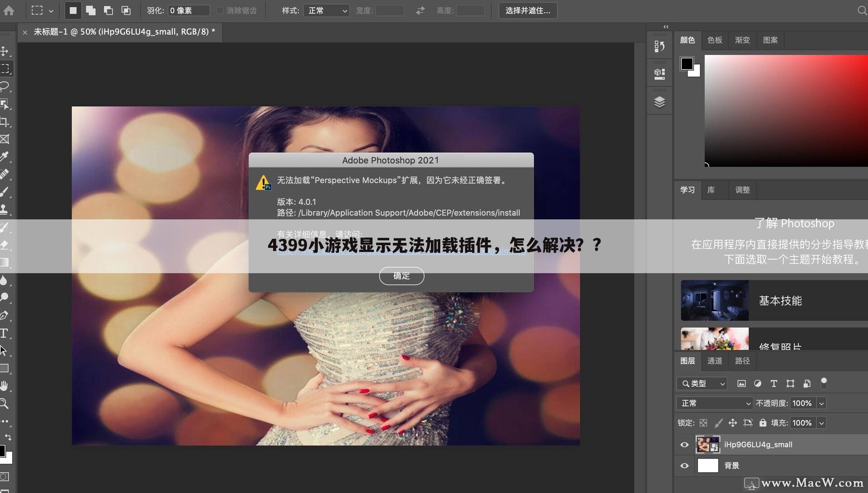The width and height of the screenshot is (868, 493).
Task: Click the 选择并遮住 button
Action: click(528, 10)
